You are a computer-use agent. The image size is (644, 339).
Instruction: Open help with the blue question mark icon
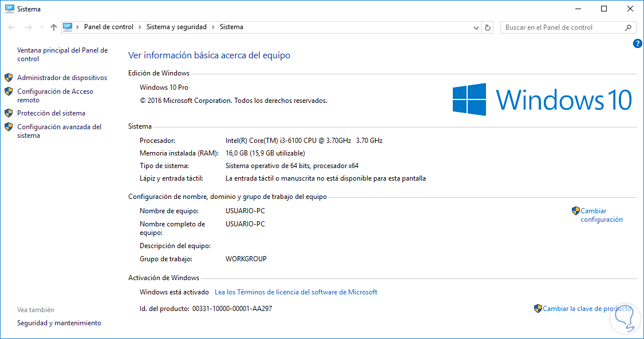(x=638, y=43)
